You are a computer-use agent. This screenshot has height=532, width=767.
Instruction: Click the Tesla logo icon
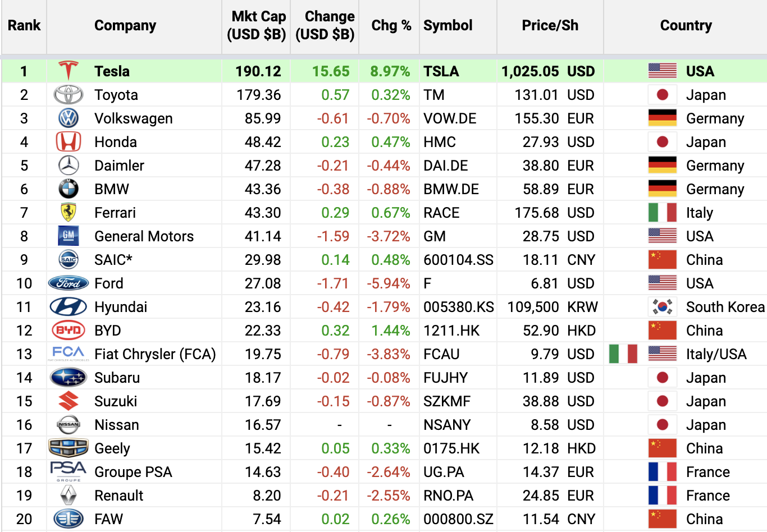pyautogui.click(x=69, y=71)
